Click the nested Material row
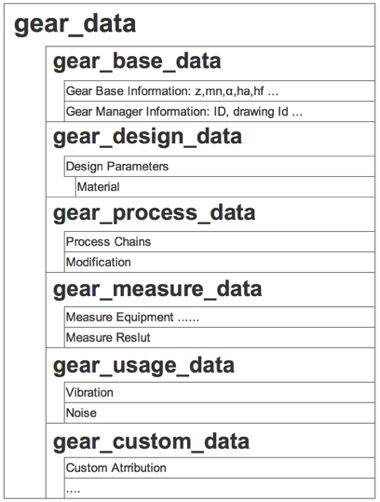 (x=225, y=187)
